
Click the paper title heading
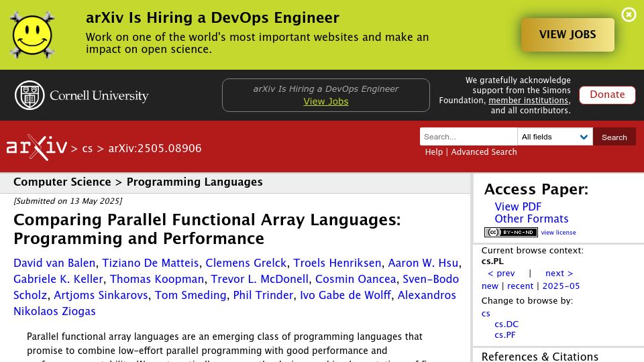click(207, 229)
